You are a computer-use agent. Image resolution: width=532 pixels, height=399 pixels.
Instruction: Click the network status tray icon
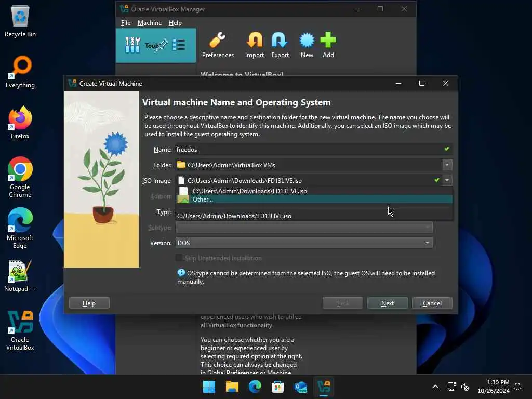click(451, 387)
